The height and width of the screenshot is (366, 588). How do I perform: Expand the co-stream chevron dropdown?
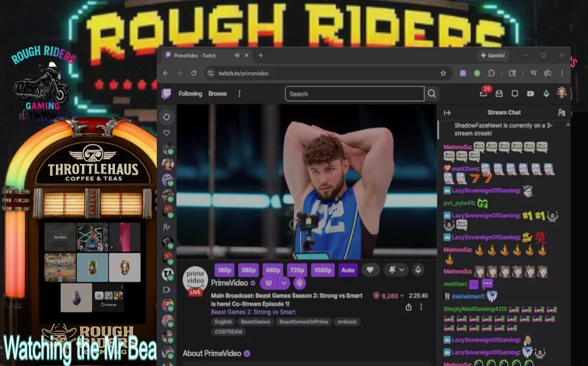coord(284,283)
